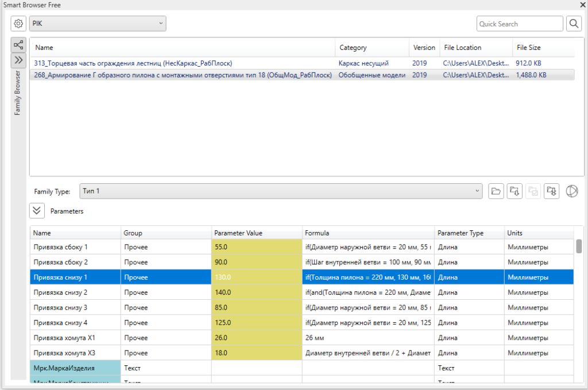The image size is (588, 390).
Task: Select the 268_Армирование Г образного пилона row
Action: coord(302,75)
